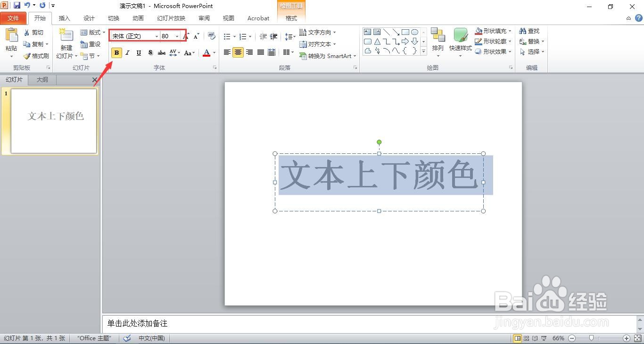Click the Reset (重设) slide button

91,44
